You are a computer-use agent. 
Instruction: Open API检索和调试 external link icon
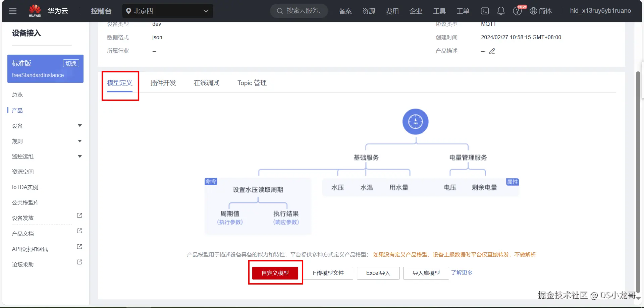click(79, 247)
